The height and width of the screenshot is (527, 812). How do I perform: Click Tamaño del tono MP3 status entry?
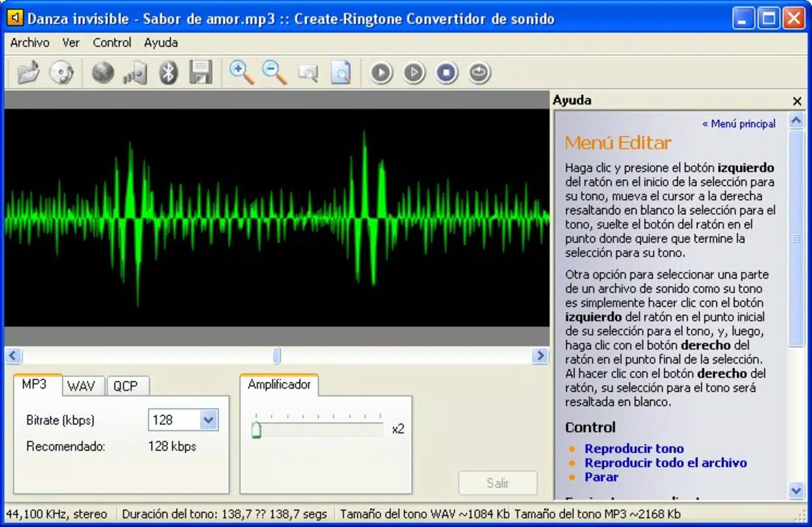[x=597, y=514]
